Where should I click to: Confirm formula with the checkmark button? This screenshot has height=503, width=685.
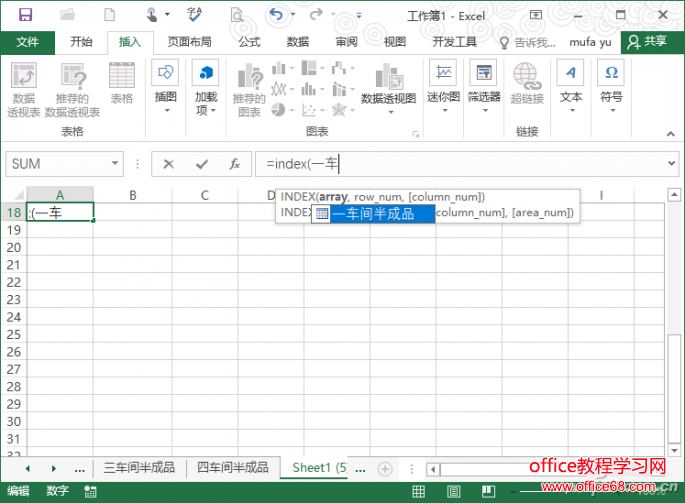tap(202, 164)
